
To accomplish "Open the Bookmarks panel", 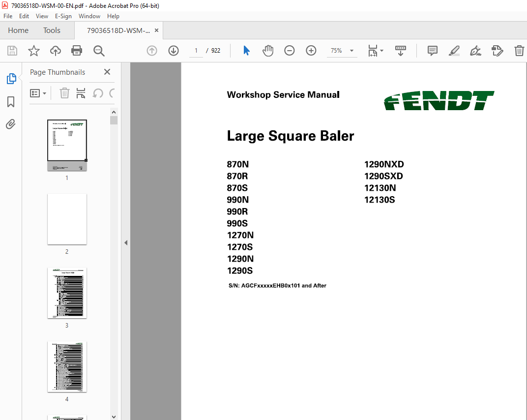I will pyautogui.click(x=11, y=102).
